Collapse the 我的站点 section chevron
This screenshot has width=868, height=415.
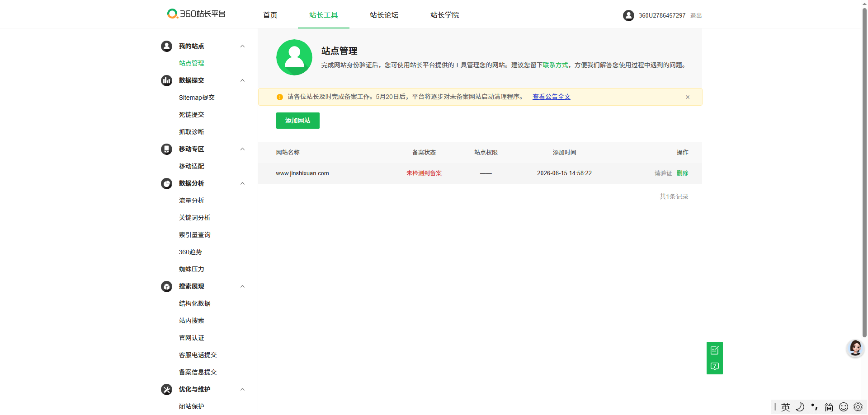242,46
